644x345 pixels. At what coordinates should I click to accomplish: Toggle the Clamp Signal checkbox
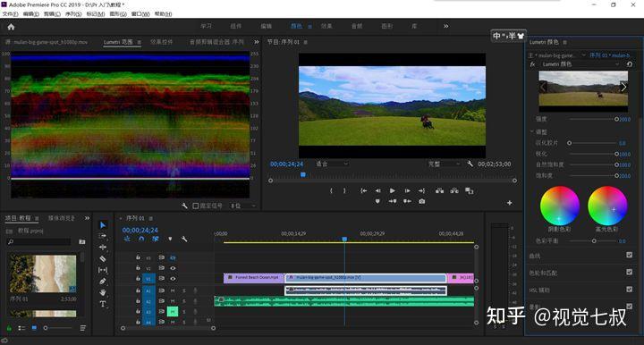196,206
